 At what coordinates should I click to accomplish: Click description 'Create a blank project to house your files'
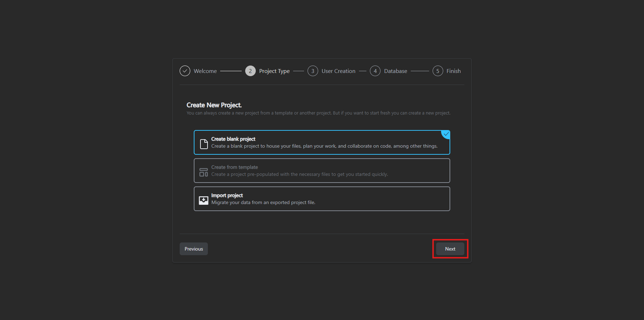(x=256, y=146)
